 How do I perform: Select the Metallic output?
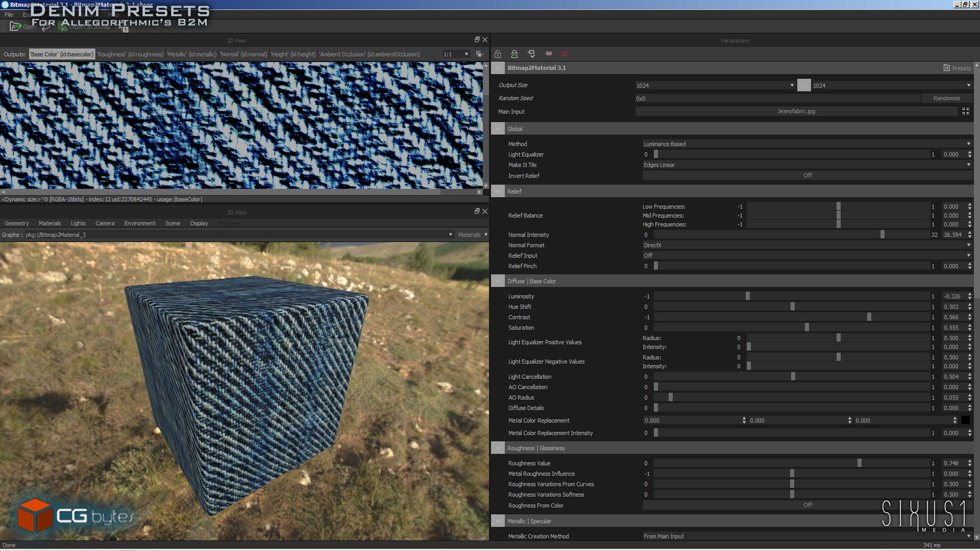[191, 54]
